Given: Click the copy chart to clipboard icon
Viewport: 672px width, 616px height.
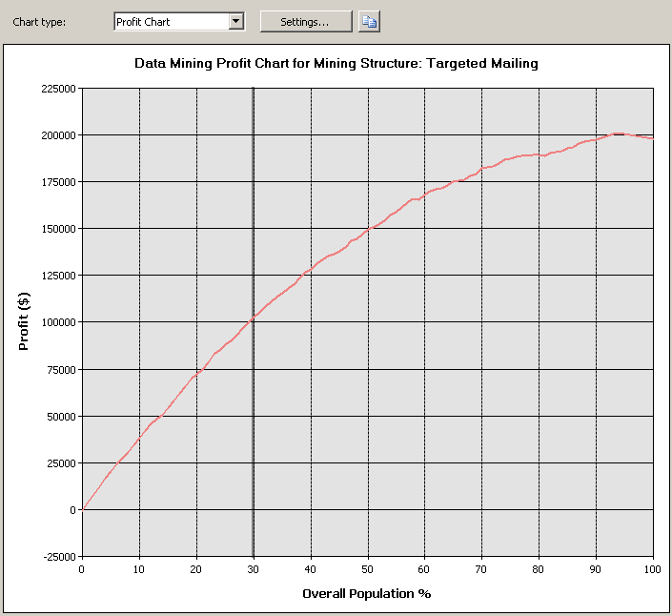Looking at the screenshot, I should coord(369,21).
